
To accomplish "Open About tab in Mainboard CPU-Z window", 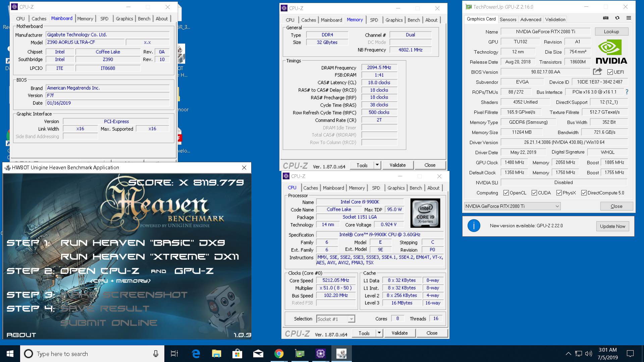I will tap(162, 19).
